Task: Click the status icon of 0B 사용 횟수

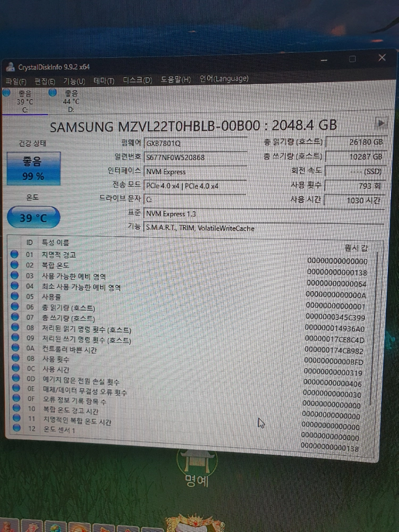Action: tap(16, 358)
